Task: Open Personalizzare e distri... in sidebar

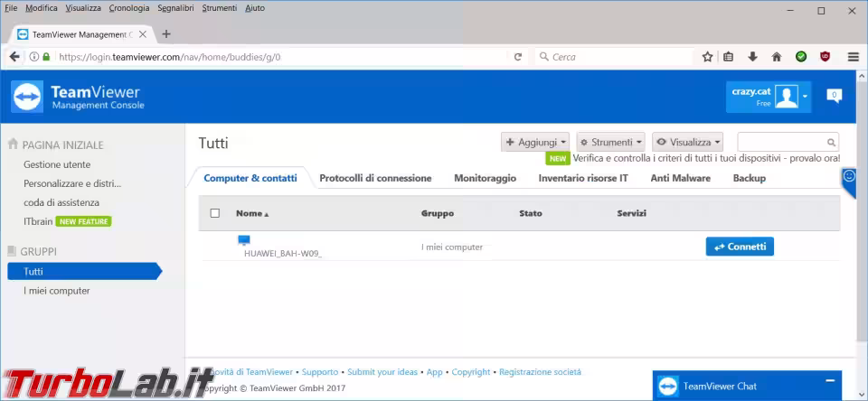Action: (x=72, y=183)
